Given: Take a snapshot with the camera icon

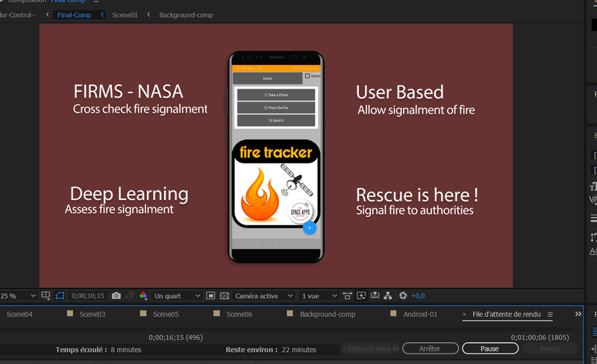Looking at the screenshot, I should pos(116,296).
